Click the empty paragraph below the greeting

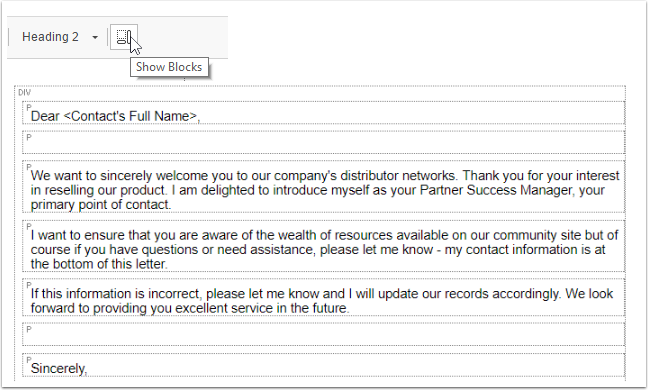323,143
